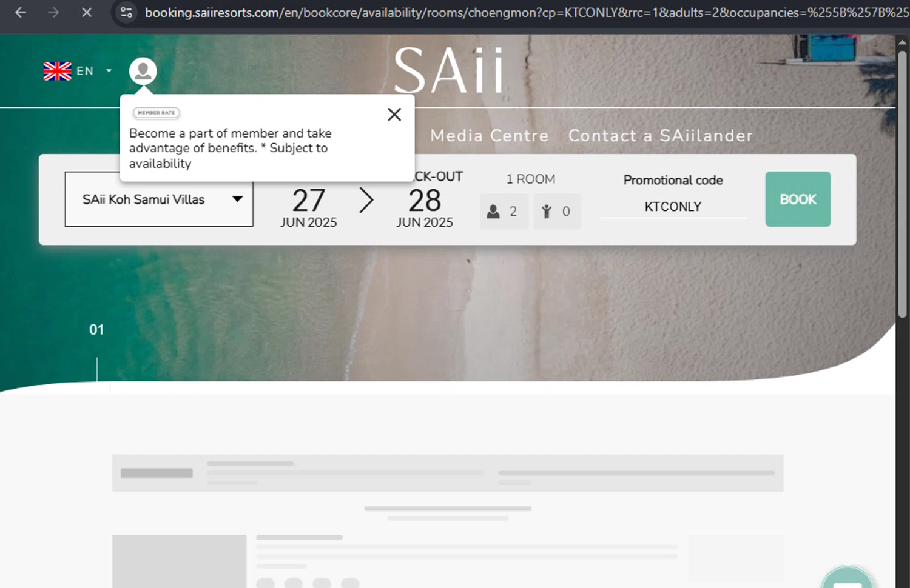The image size is (910, 588).
Task: Change children count showing 0
Action: point(557,212)
